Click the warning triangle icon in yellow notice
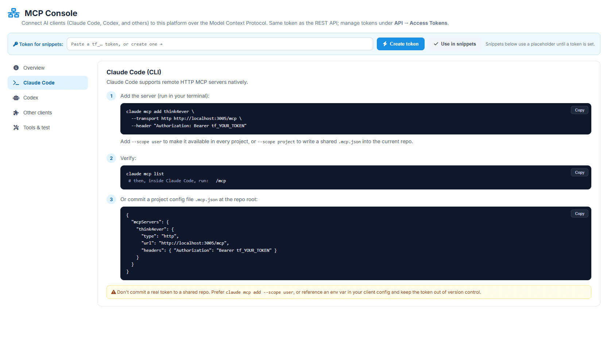This screenshot has width=607, height=364. point(113,292)
